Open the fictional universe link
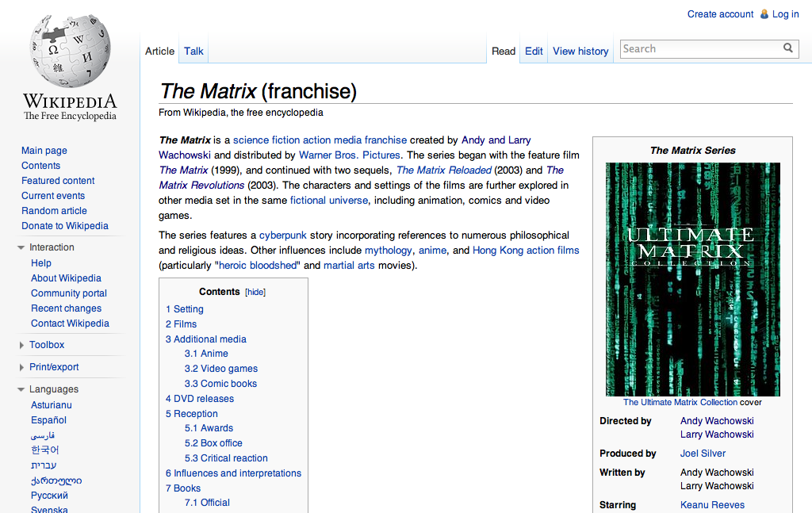 point(329,200)
